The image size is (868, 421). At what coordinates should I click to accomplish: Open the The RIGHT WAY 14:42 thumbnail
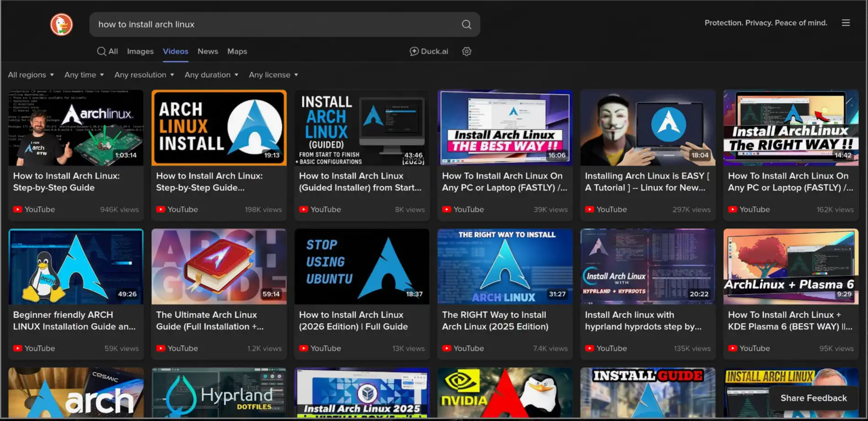point(791,128)
